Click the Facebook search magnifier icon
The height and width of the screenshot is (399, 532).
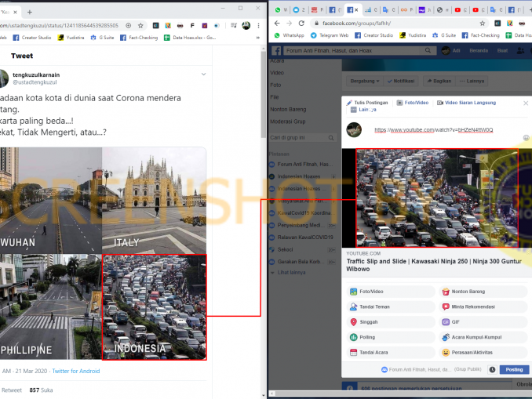click(x=428, y=50)
